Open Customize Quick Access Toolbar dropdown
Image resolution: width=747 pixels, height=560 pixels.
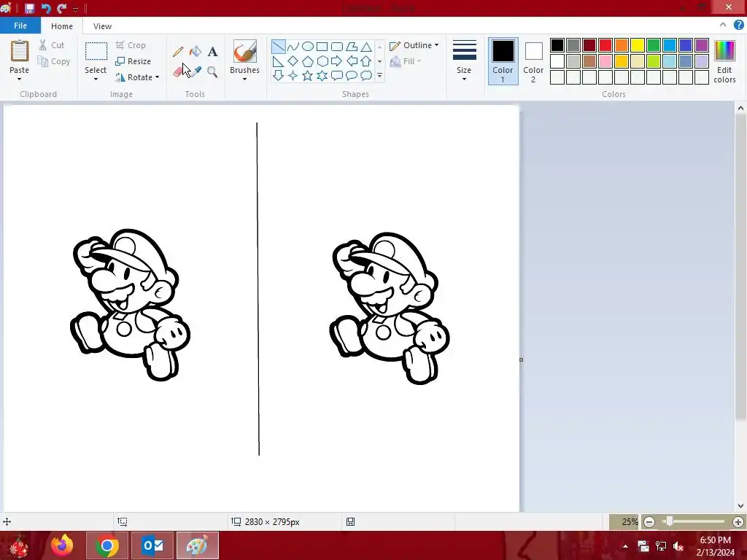(x=76, y=9)
